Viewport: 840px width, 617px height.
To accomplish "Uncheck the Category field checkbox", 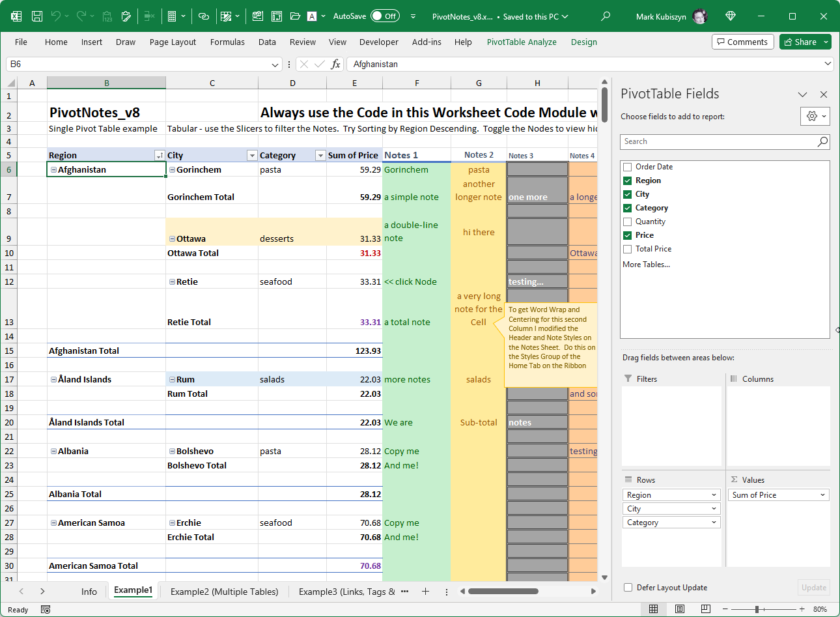I will pyautogui.click(x=628, y=208).
